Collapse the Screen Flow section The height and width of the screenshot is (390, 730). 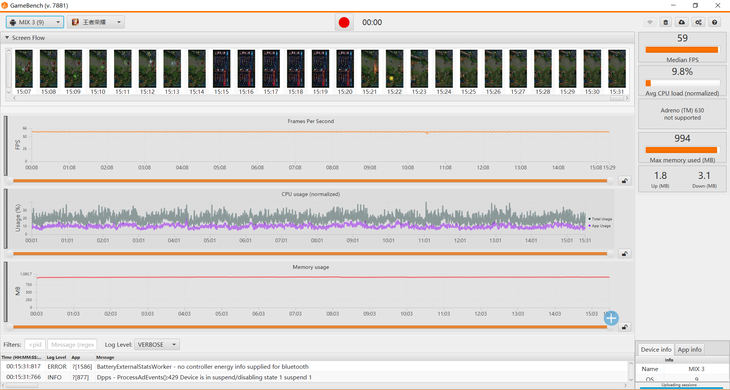pyautogui.click(x=7, y=38)
